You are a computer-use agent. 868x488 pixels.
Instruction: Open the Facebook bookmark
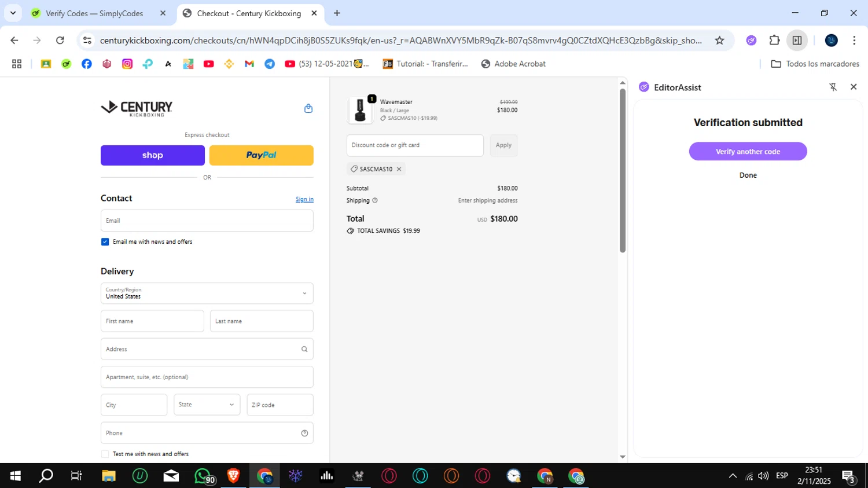pyautogui.click(x=87, y=64)
